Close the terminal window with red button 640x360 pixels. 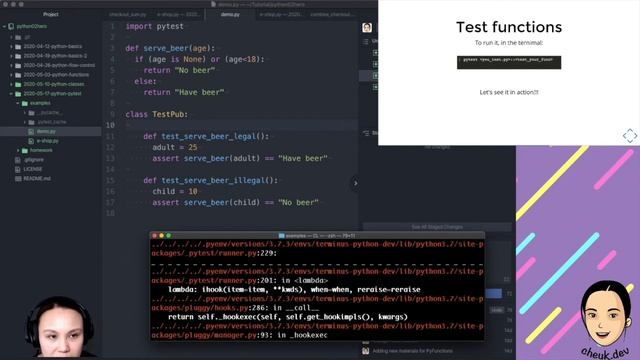tap(154, 236)
